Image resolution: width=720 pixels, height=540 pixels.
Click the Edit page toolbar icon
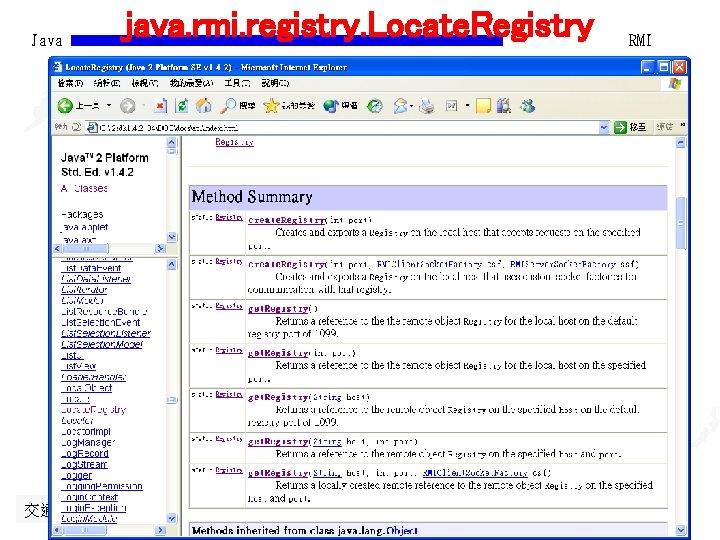tap(451, 106)
